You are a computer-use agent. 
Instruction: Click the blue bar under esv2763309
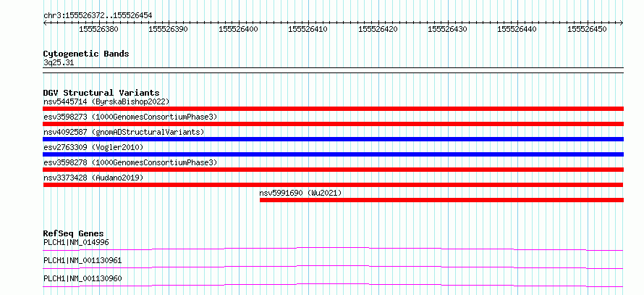(x=333, y=154)
